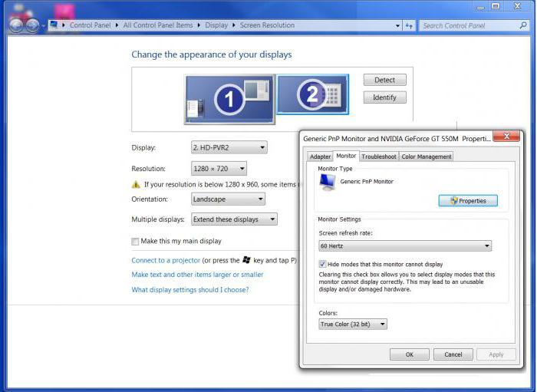This screenshot has width=537, height=392.
Task: Click the Back navigation arrow
Action: pyautogui.click(x=16, y=25)
